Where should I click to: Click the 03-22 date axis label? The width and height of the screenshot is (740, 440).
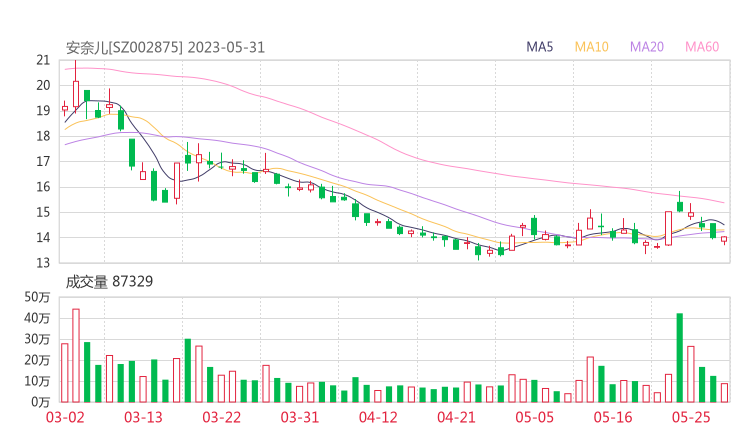[x=221, y=417]
